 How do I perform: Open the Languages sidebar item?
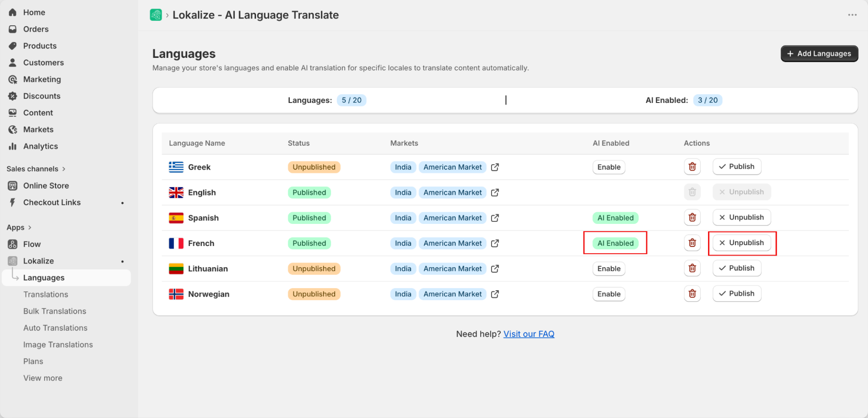click(x=66, y=278)
